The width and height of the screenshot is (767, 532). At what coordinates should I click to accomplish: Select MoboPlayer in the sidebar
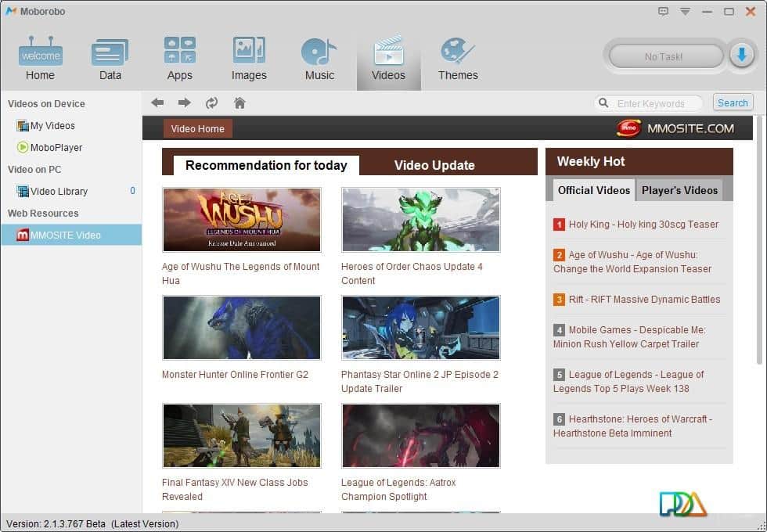(x=56, y=147)
